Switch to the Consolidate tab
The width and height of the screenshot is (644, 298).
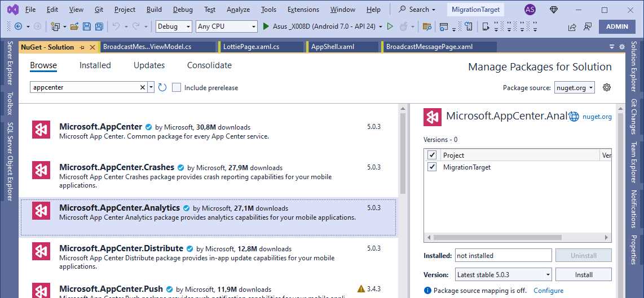209,65
